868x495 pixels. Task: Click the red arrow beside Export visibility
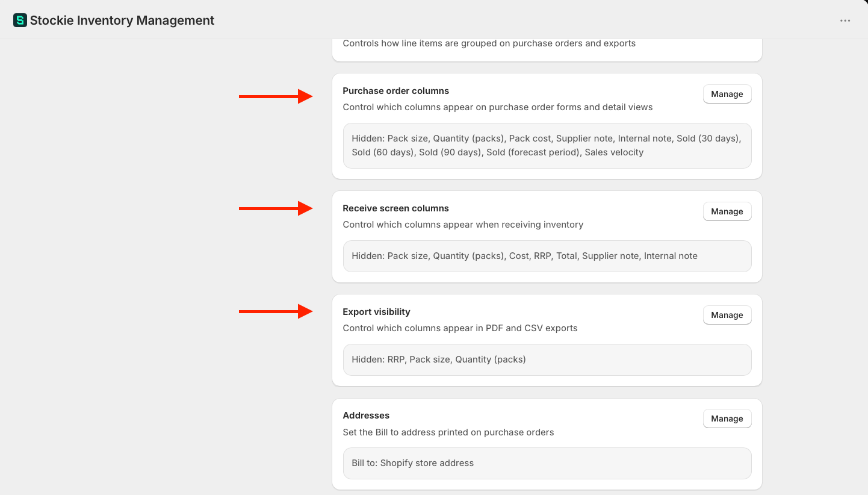pyautogui.click(x=276, y=311)
